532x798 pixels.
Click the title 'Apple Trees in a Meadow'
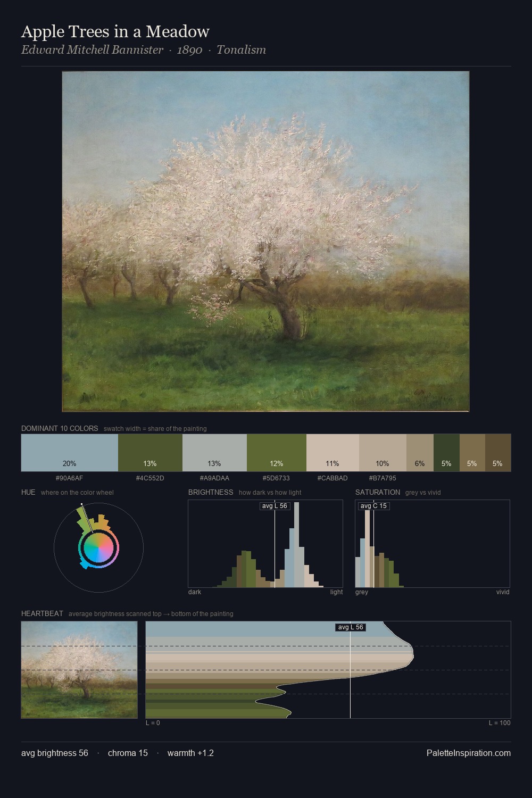[115, 31]
